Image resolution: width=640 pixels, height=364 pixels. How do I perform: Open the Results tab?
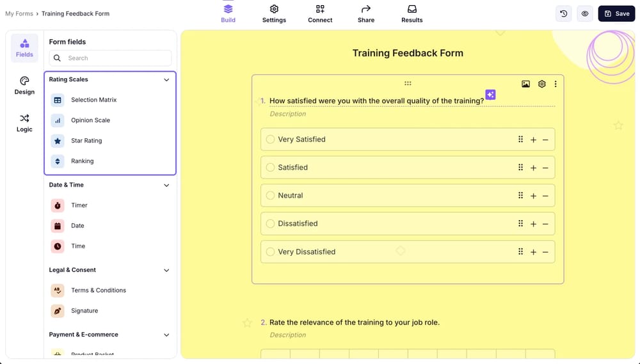click(x=412, y=13)
